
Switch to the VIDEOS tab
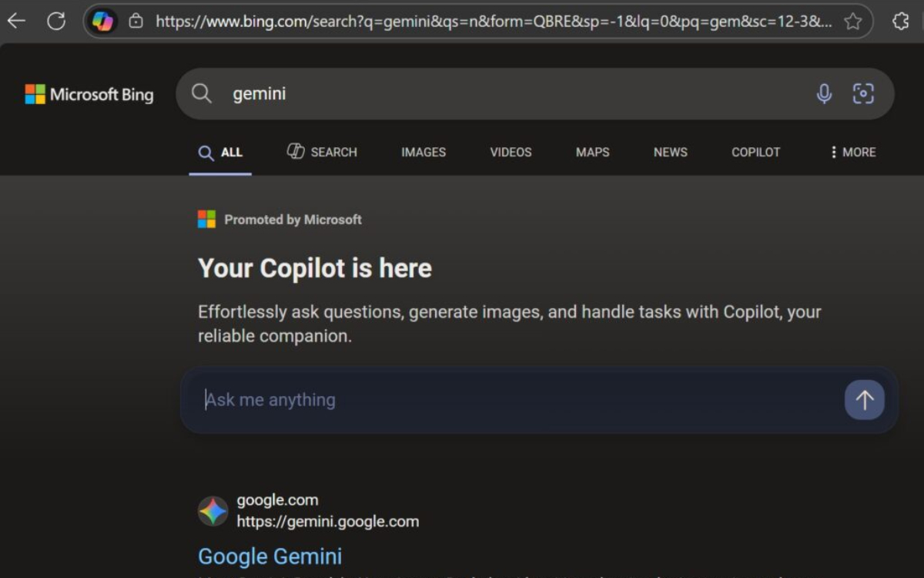pyautogui.click(x=510, y=152)
